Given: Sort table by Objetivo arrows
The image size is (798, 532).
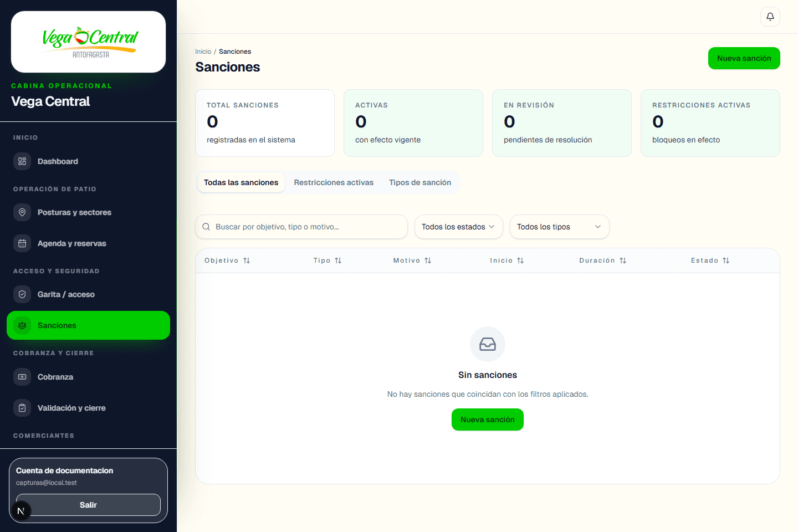Looking at the screenshot, I should point(247,260).
